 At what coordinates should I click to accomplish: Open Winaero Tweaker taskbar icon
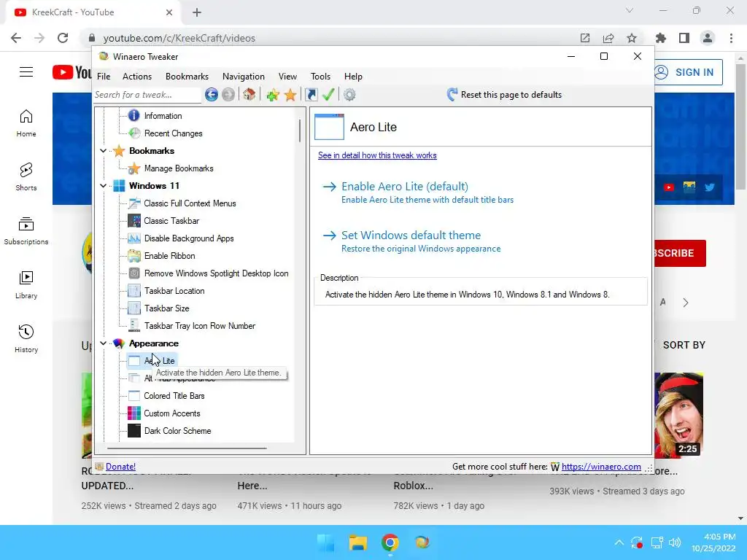pyautogui.click(x=422, y=542)
